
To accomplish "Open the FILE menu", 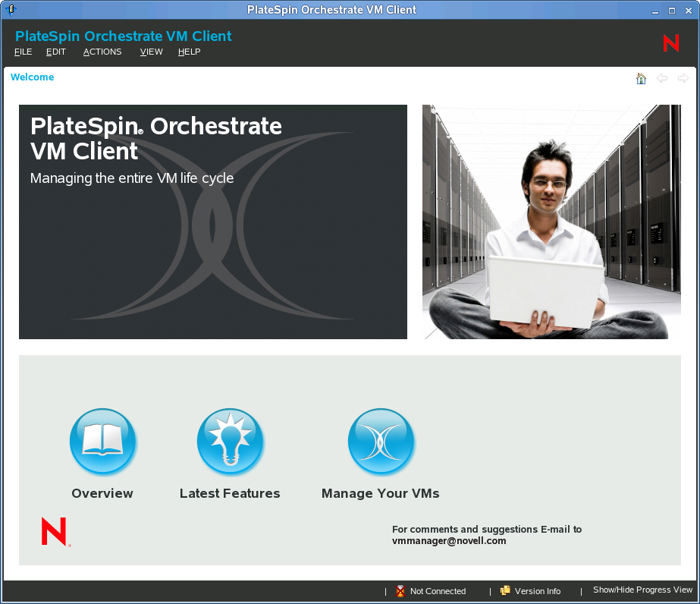I will point(24,52).
